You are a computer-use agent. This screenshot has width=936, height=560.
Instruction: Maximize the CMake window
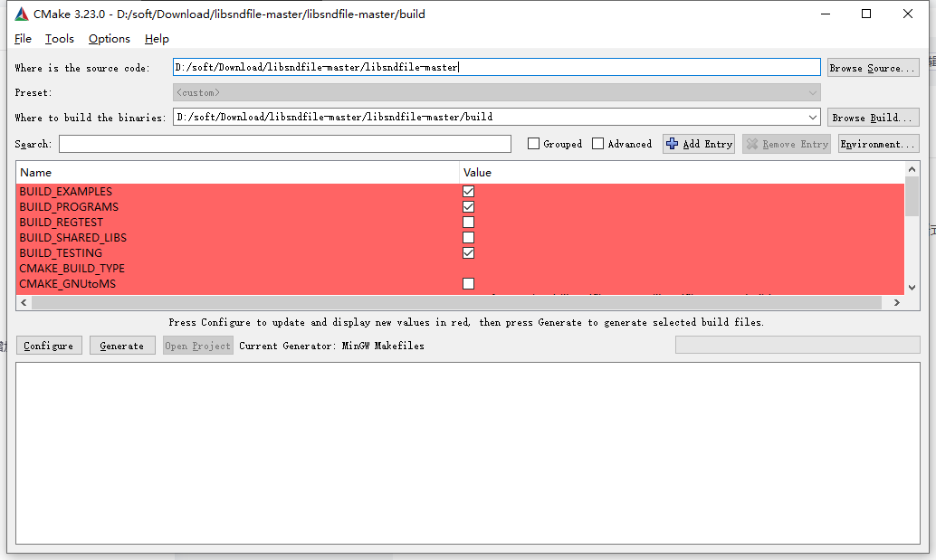pos(866,14)
